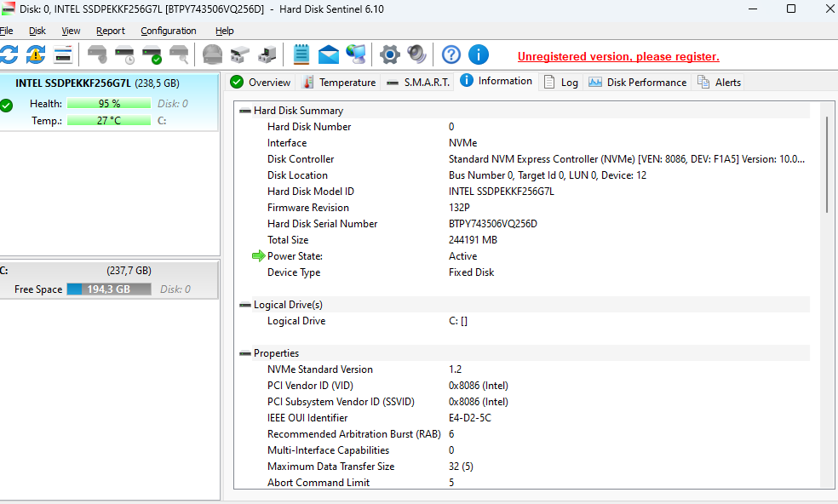The height and width of the screenshot is (504, 838).
Task: Collapse the Logical Drive(s) section
Action: click(245, 305)
